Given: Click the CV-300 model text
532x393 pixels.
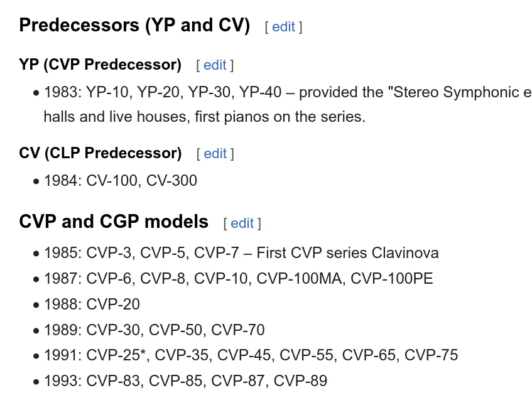Looking at the screenshot, I should pyautogui.click(x=171, y=181).
